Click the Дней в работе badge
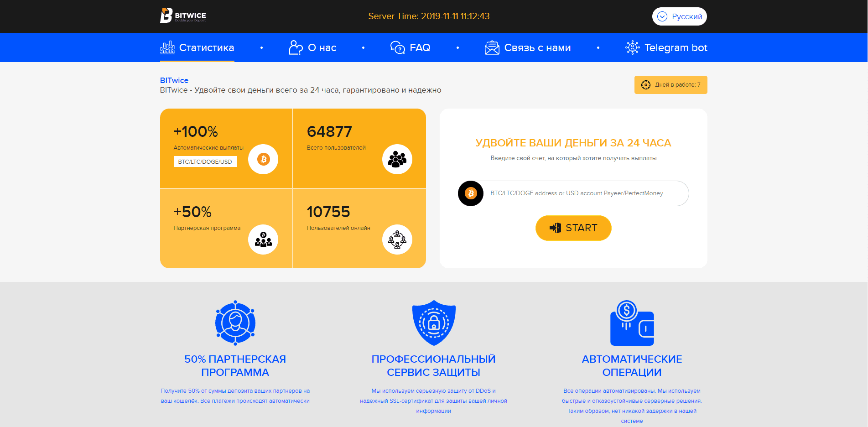The image size is (868, 427). coord(670,85)
